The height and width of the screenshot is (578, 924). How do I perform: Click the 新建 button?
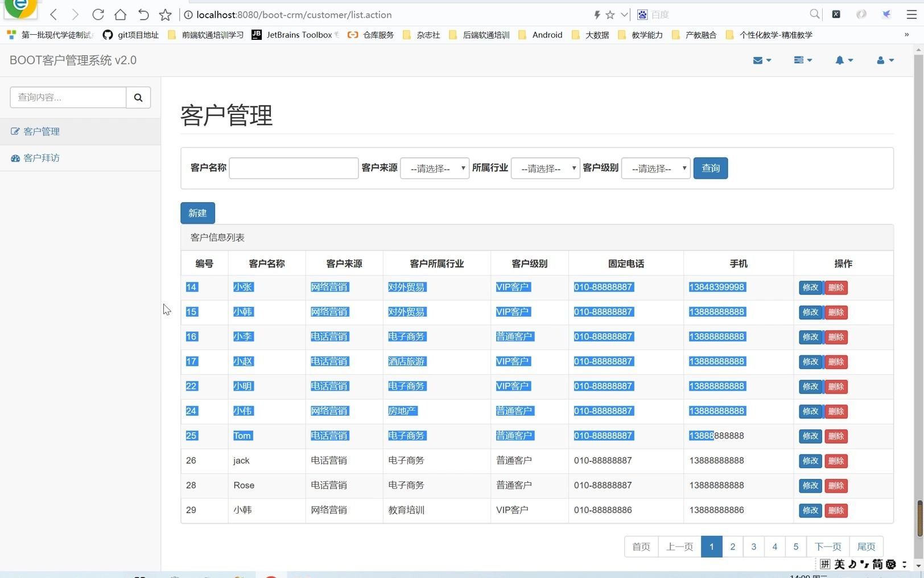click(x=197, y=213)
